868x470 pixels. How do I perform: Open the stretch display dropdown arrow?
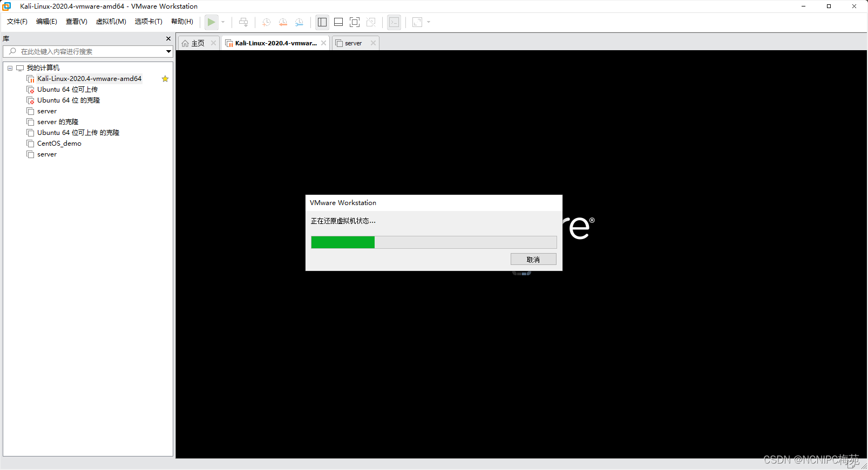point(429,22)
